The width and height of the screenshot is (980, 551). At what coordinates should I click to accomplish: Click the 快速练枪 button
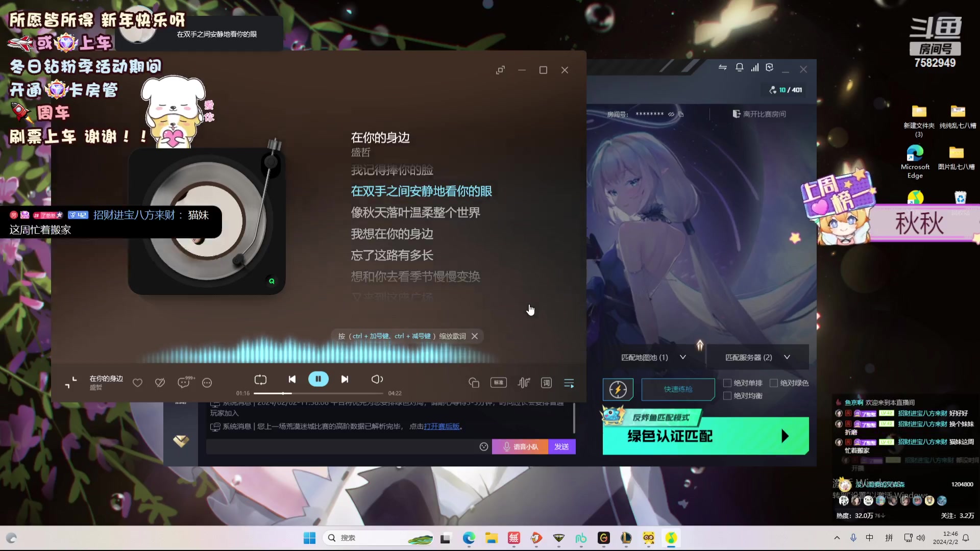tap(678, 389)
